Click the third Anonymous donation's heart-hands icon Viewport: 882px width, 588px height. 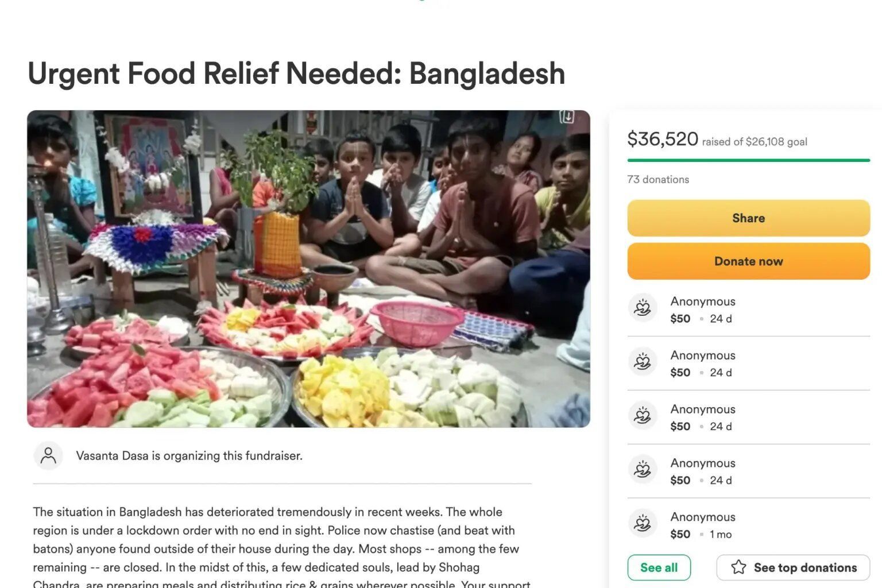click(x=643, y=416)
